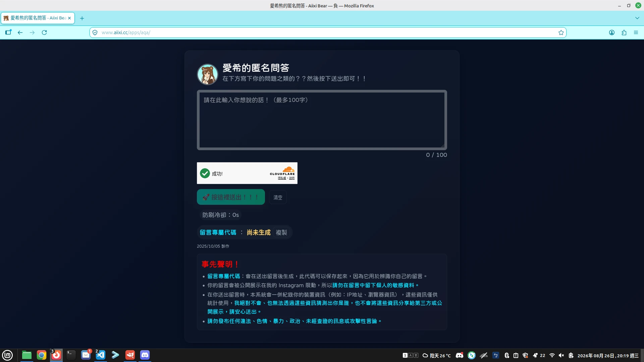Click the 事先聲明！ heading
The height and width of the screenshot is (362, 644).
220,264
